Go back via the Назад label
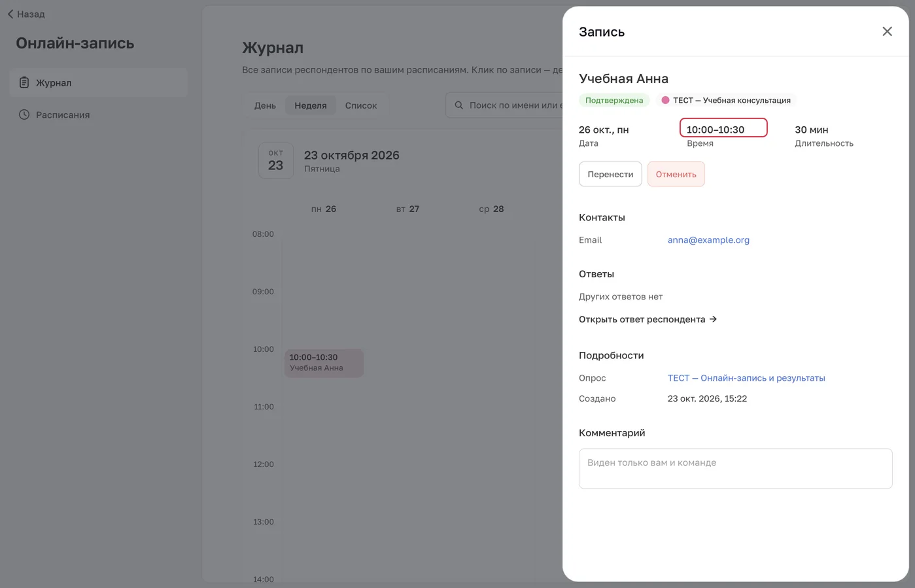 31,14
